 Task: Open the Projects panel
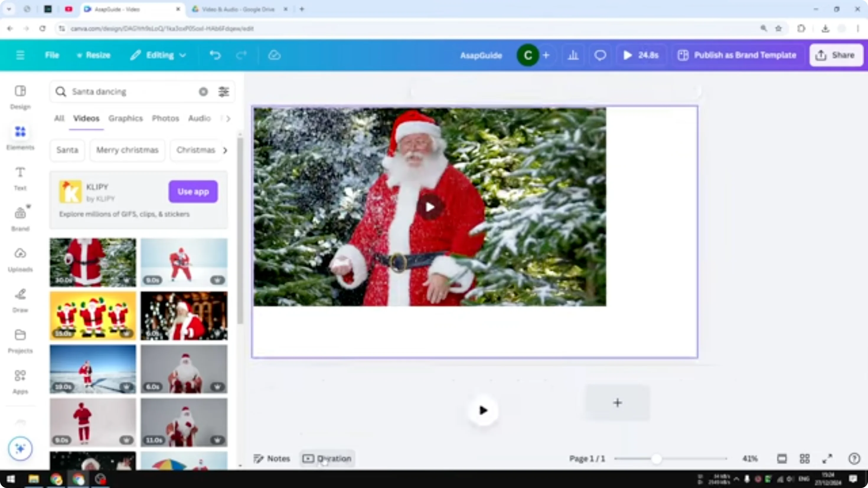20,340
